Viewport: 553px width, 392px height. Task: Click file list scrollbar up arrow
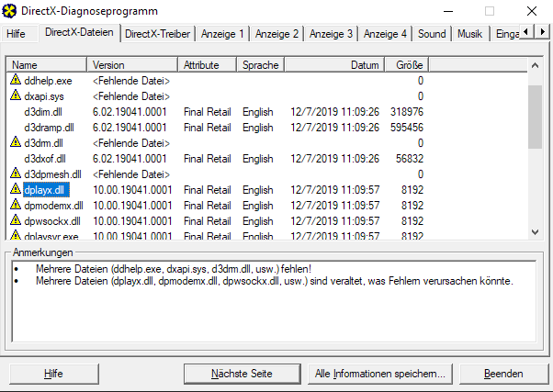pos(535,65)
